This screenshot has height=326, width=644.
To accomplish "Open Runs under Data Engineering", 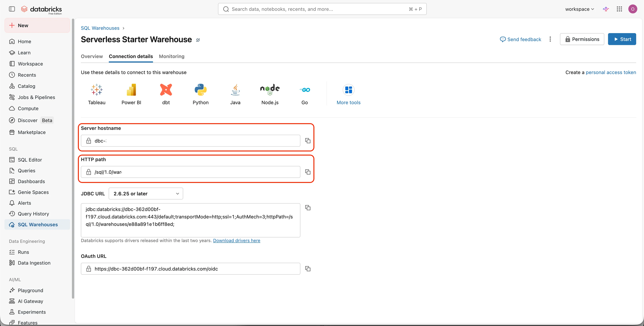I will click(37, 252).
